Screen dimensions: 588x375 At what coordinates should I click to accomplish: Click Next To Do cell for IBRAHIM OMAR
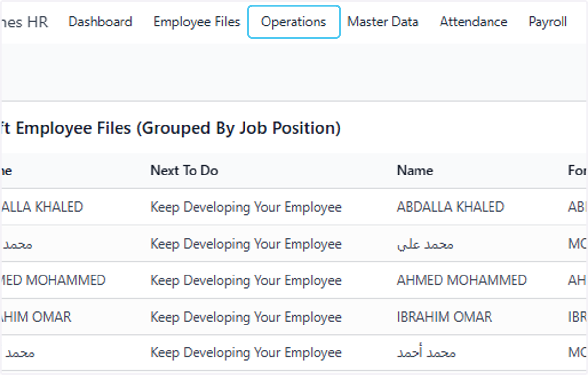pyautogui.click(x=246, y=317)
